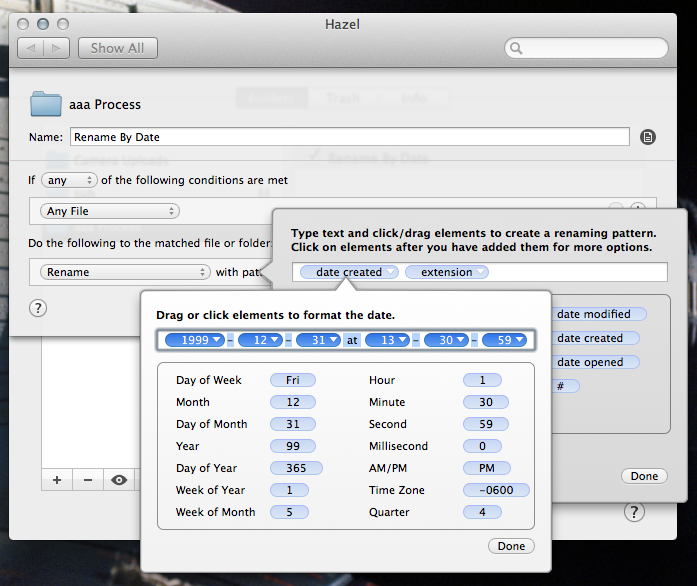Click the minus button below the rules list
Image resolution: width=697 pixels, height=586 pixels.
(x=88, y=480)
